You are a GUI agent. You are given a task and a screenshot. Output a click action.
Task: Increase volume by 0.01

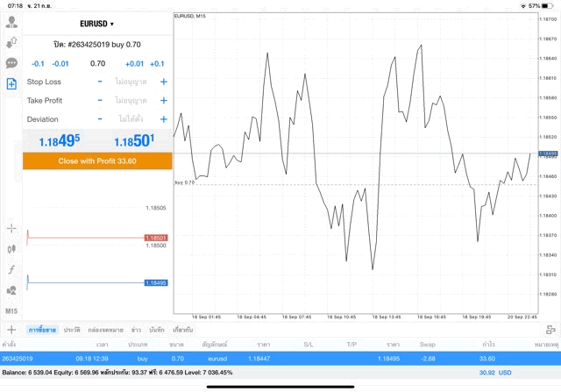click(134, 64)
